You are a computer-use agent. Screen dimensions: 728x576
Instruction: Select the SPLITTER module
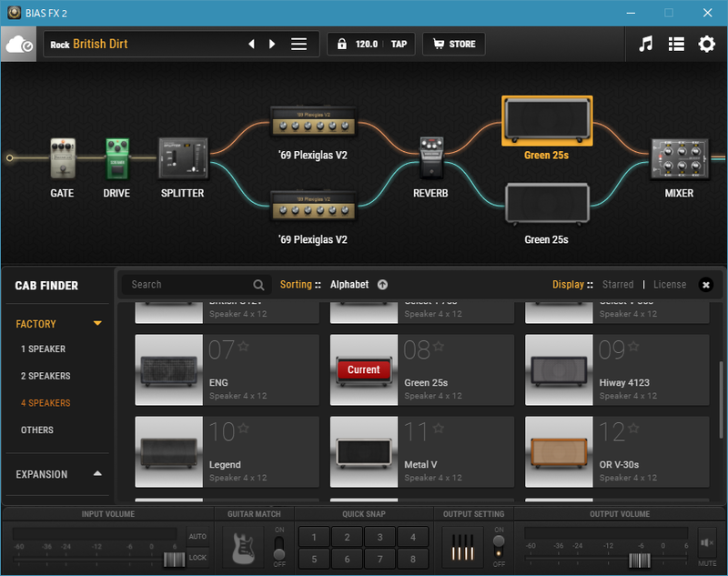183,158
